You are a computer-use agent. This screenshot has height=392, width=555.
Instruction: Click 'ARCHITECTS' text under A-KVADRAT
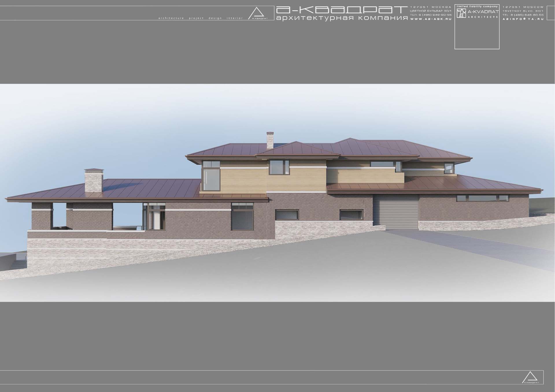click(x=483, y=17)
